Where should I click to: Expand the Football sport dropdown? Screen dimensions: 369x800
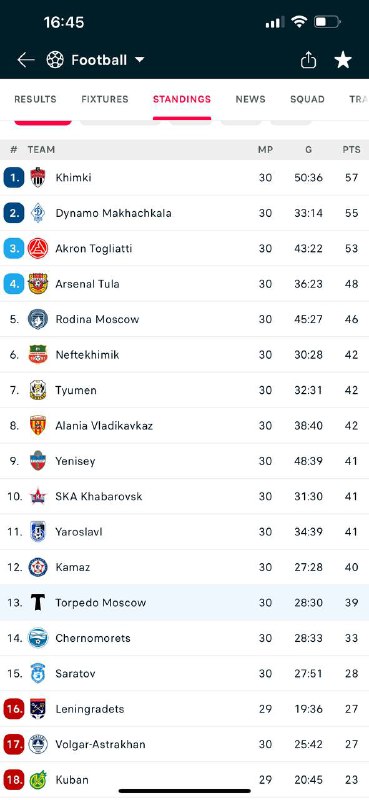point(139,60)
